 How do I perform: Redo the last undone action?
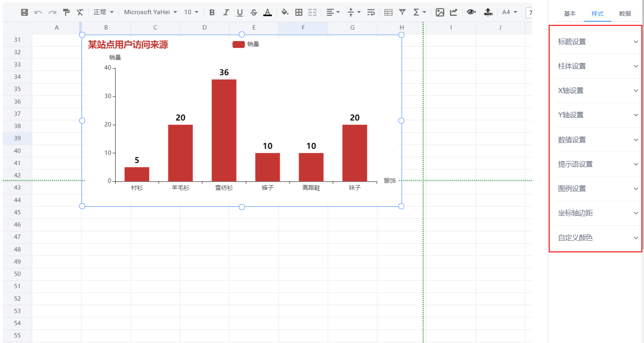tap(52, 12)
